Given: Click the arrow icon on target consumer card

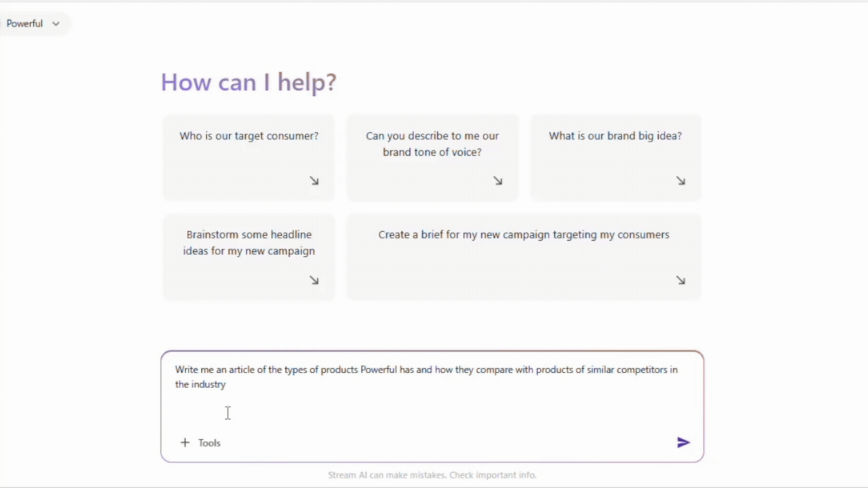Looking at the screenshot, I should 314,181.
